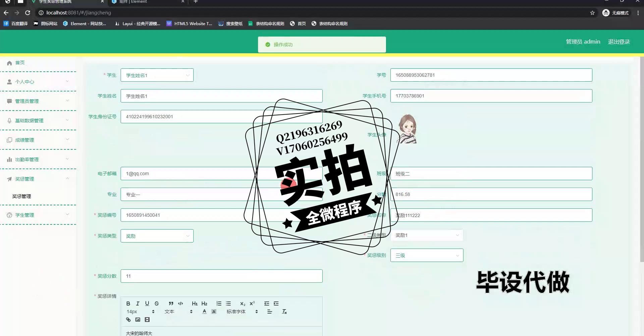
Task: Decrease indent in editor
Action: click(267, 304)
